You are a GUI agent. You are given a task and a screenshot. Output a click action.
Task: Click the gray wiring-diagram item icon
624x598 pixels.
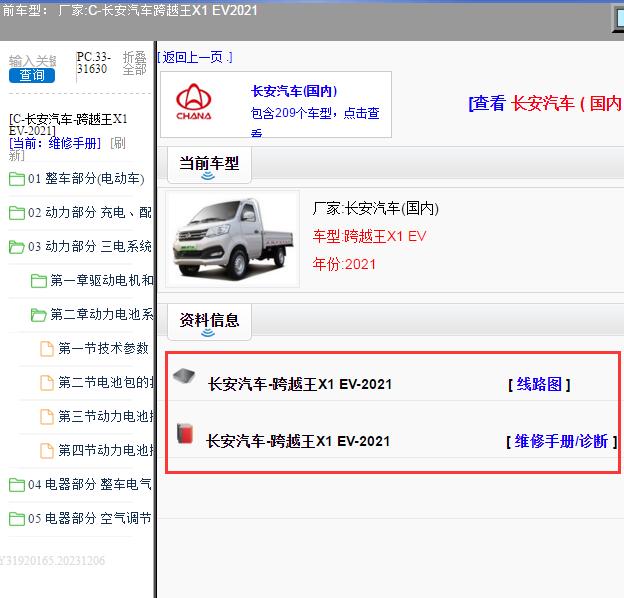pos(184,376)
